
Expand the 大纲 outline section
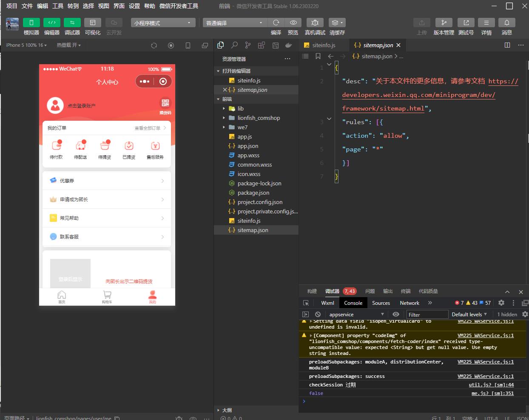pyautogui.click(x=256, y=410)
